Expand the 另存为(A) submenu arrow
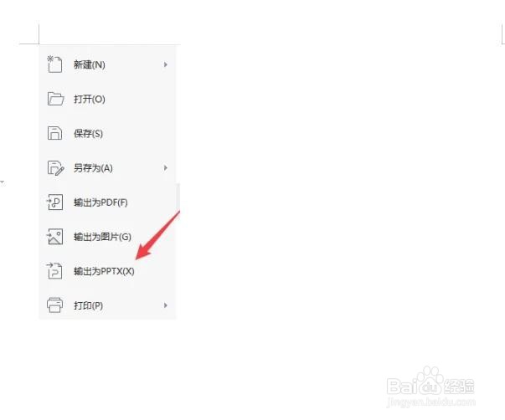Image resolution: width=505 pixels, height=420 pixels. click(x=165, y=167)
